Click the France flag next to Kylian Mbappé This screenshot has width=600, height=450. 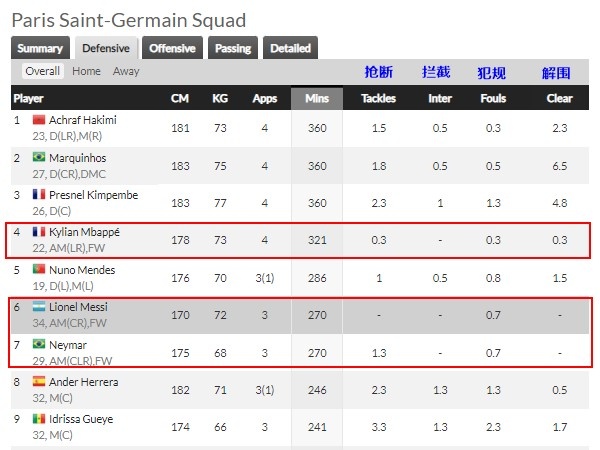(x=39, y=232)
